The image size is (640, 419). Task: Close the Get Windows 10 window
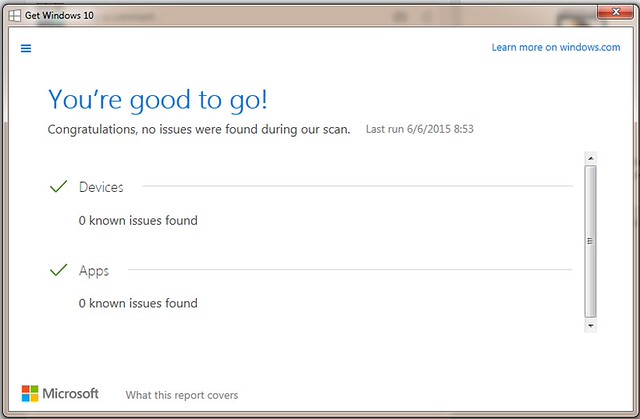616,12
